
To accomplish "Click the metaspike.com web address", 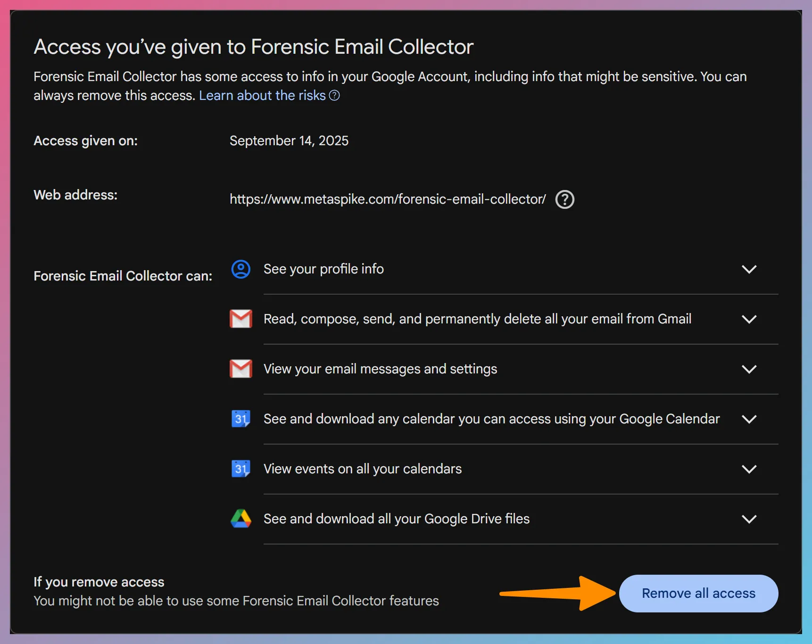I will click(x=387, y=199).
